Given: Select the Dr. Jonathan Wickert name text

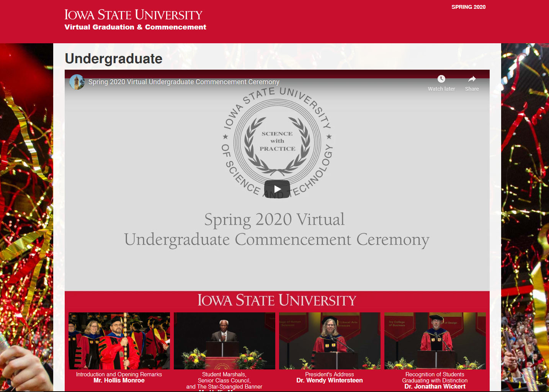Looking at the screenshot, I should (435, 387).
